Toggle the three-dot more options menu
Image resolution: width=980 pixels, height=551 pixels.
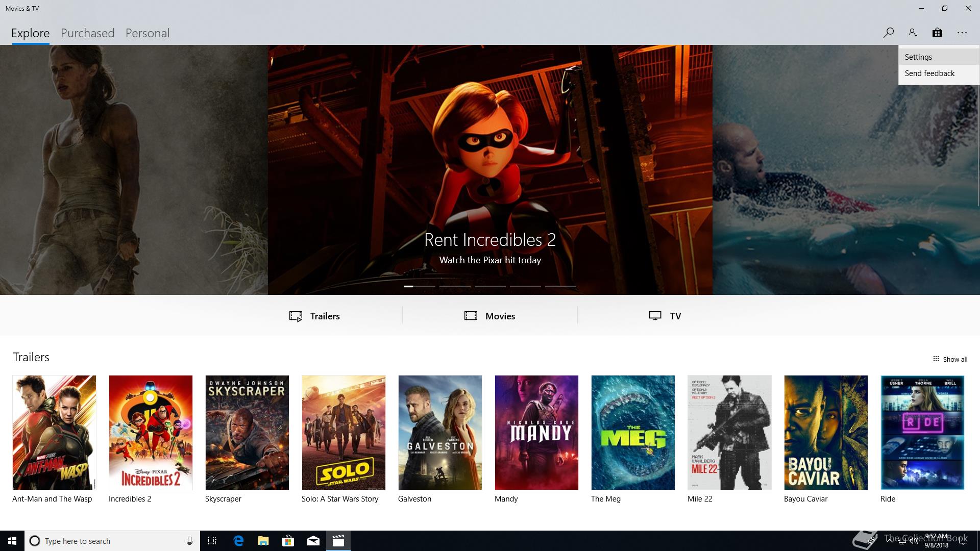coord(962,33)
